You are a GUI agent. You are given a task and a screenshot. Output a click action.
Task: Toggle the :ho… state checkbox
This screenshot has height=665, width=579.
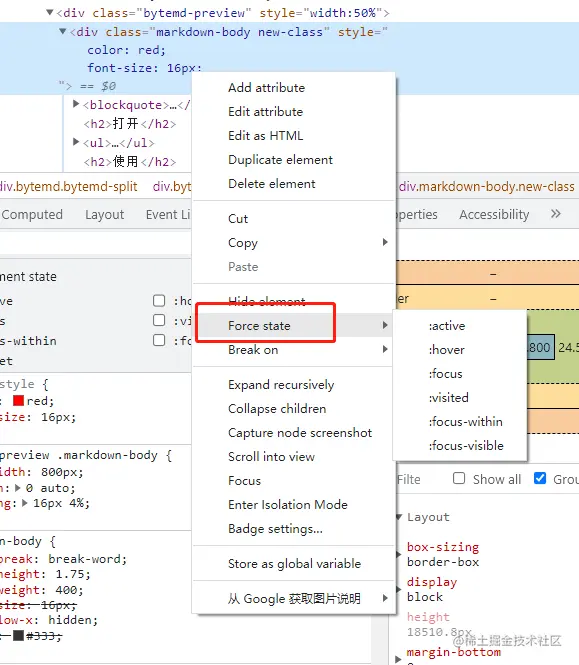pyautogui.click(x=159, y=301)
